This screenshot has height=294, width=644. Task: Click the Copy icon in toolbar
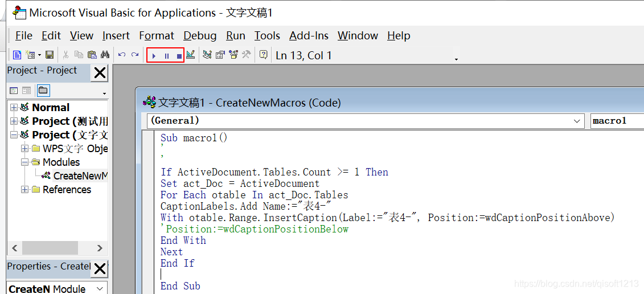(x=79, y=55)
